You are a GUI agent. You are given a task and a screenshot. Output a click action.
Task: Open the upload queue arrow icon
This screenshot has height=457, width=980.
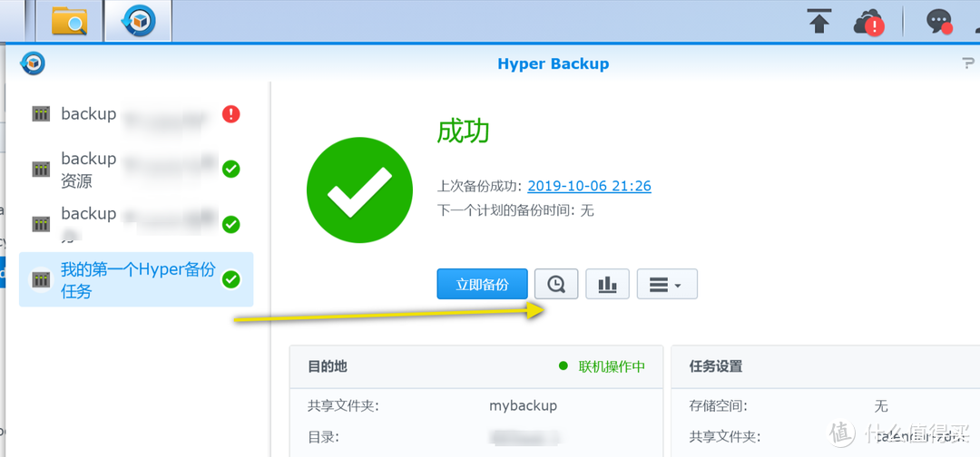[819, 22]
